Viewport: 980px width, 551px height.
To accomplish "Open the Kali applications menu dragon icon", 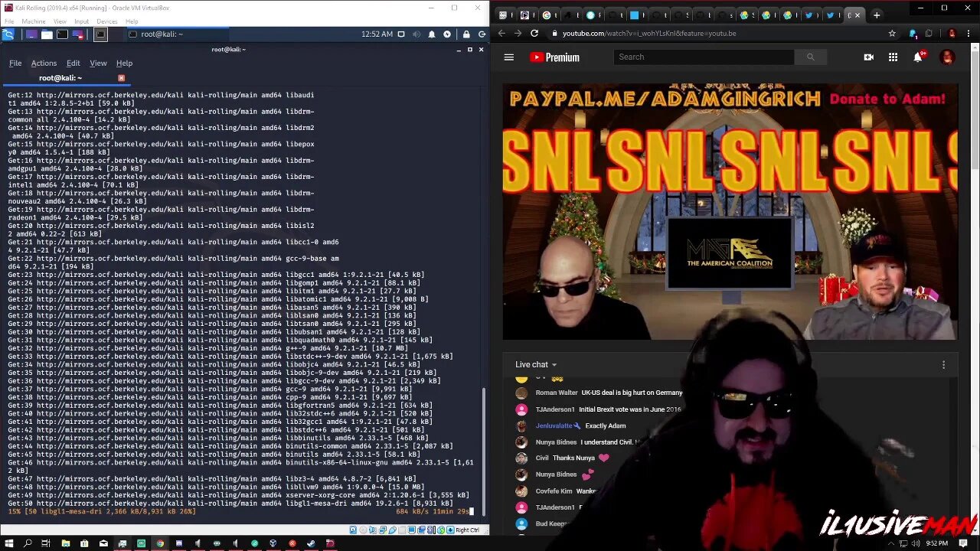I will pyautogui.click(x=8, y=34).
